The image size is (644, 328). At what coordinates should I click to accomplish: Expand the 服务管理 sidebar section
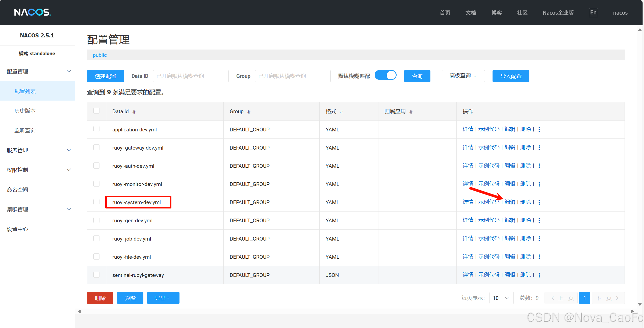(37, 150)
